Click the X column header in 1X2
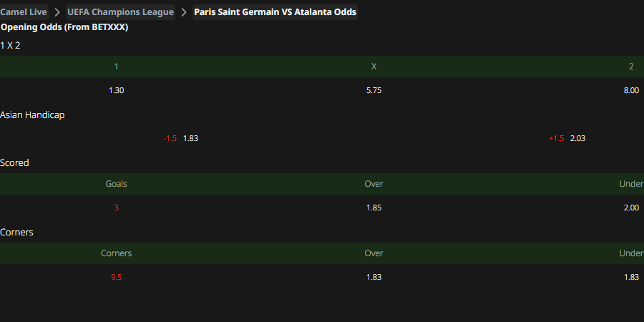Image resolution: width=644 pixels, height=322 pixels. [x=374, y=67]
